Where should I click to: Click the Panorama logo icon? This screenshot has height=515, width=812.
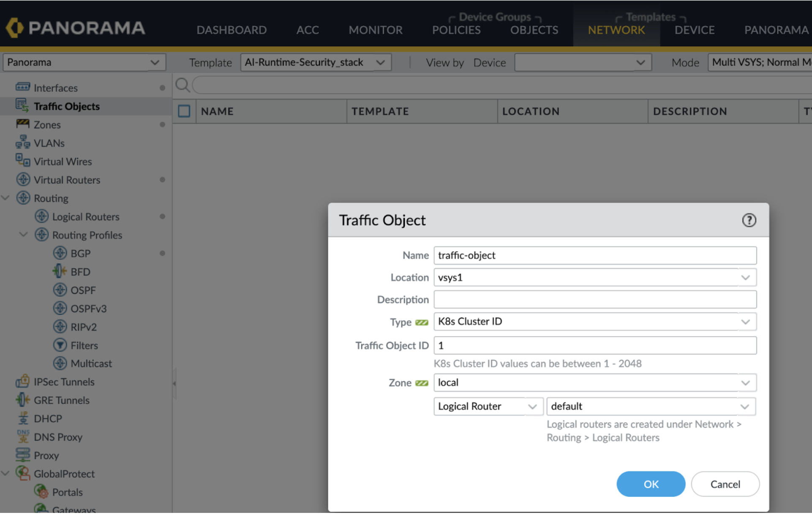point(15,28)
